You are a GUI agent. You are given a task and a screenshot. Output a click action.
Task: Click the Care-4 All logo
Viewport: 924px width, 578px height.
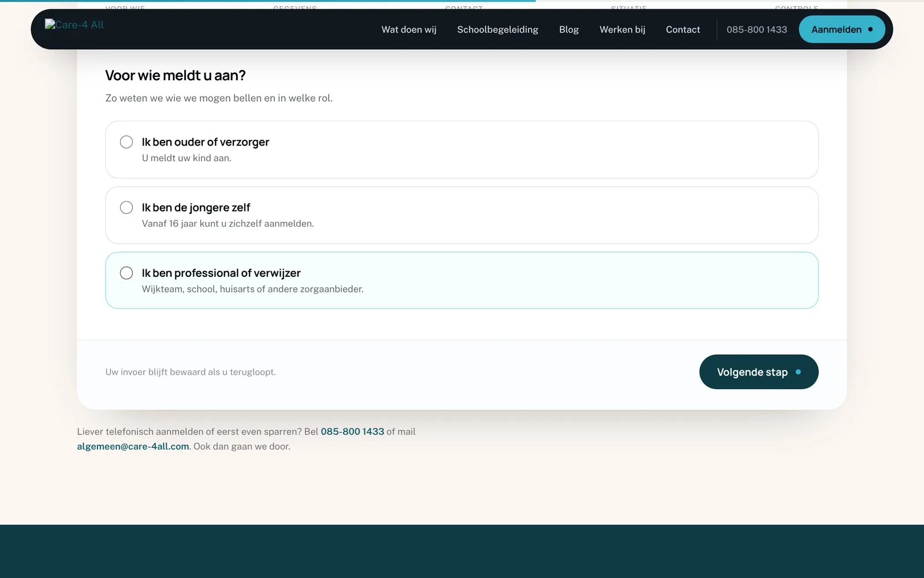tap(74, 25)
